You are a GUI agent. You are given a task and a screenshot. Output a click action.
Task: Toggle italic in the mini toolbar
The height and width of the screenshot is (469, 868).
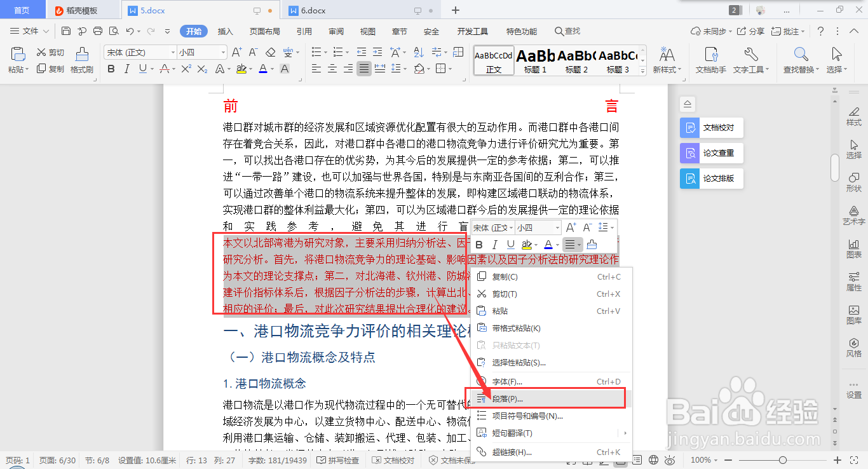[494, 244]
